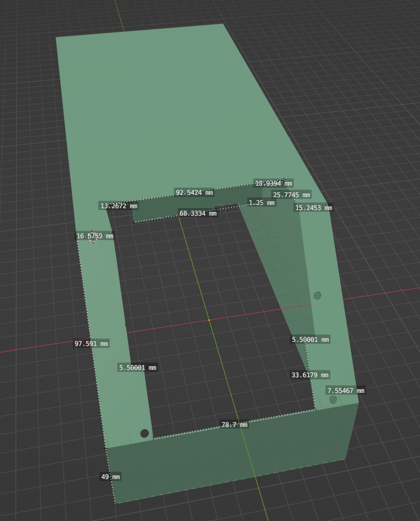The height and width of the screenshot is (521, 420).
Task: Click the 3D cursor crosshair
Action: click(x=93, y=237)
